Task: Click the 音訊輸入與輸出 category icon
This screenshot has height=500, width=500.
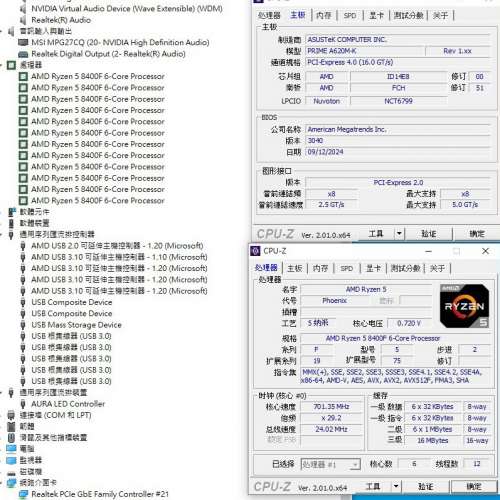Action: pyautogui.click(x=11, y=31)
